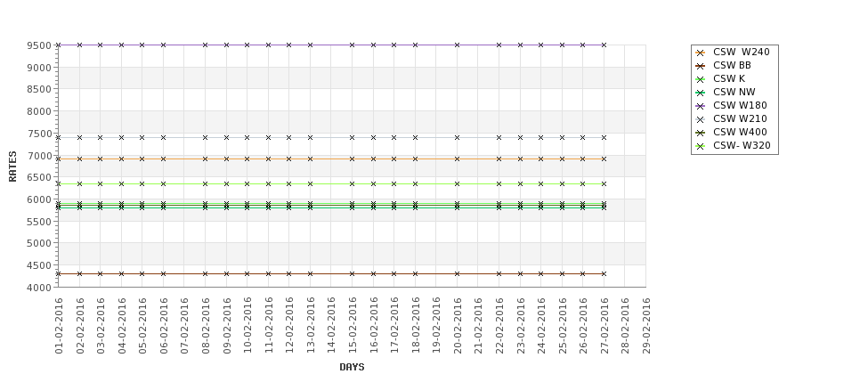Screen dimensions: 868x382
Task: Click the green marker beside CSW K
Action: pos(701,79)
